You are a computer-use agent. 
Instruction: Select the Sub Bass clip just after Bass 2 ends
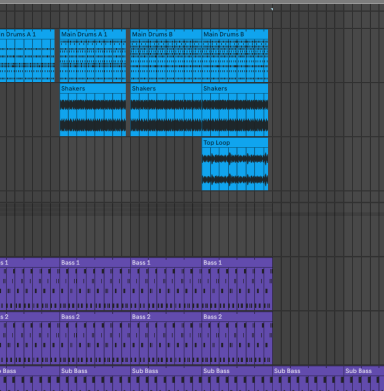pos(308,379)
